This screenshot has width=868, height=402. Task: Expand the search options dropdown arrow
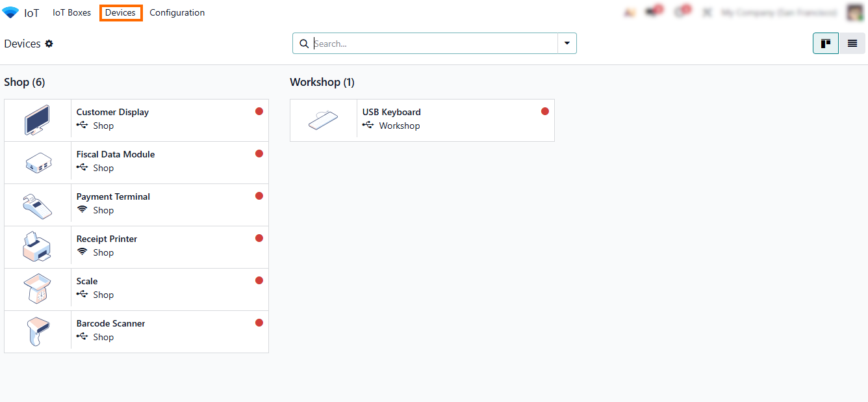(x=567, y=44)
